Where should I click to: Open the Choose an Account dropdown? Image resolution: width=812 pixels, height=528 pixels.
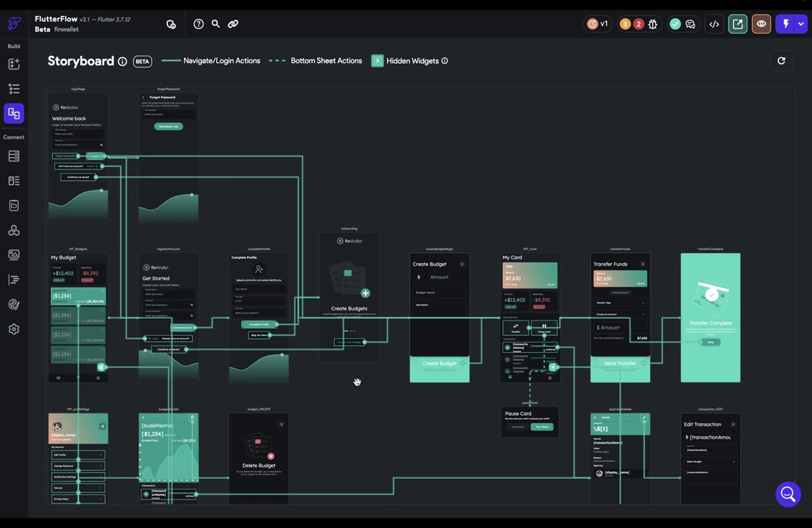coord(620,314)
